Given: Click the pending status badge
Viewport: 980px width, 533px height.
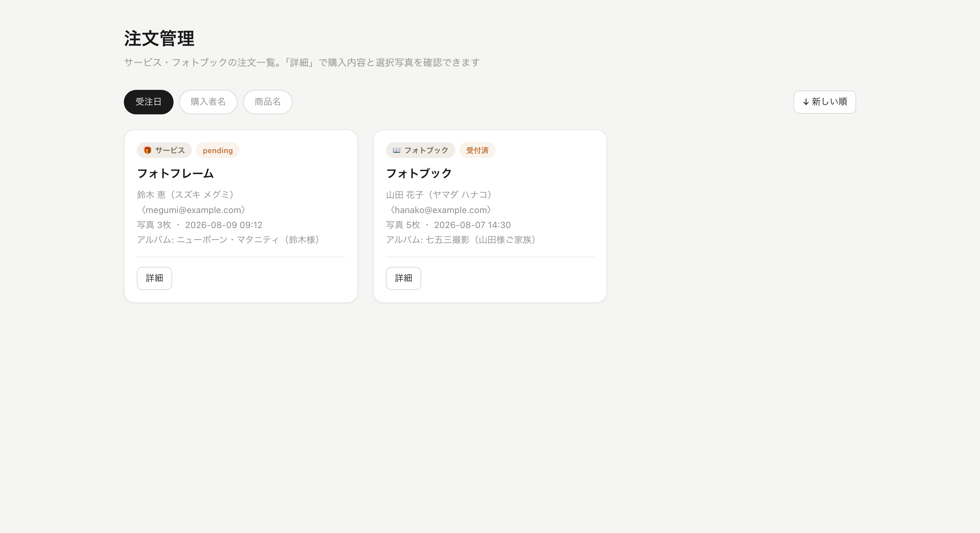Looking at the screenshot, I should 218,150.
